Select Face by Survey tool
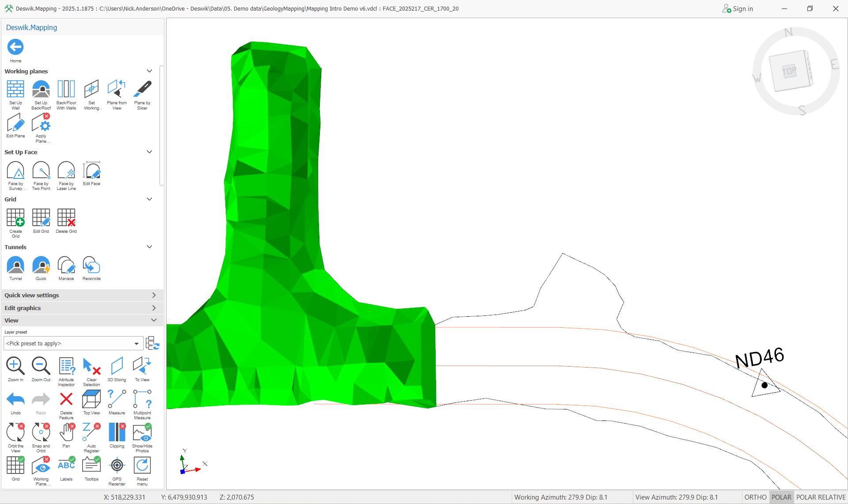The width and height of the screenshot is (848, 504). tap(15, 175)
